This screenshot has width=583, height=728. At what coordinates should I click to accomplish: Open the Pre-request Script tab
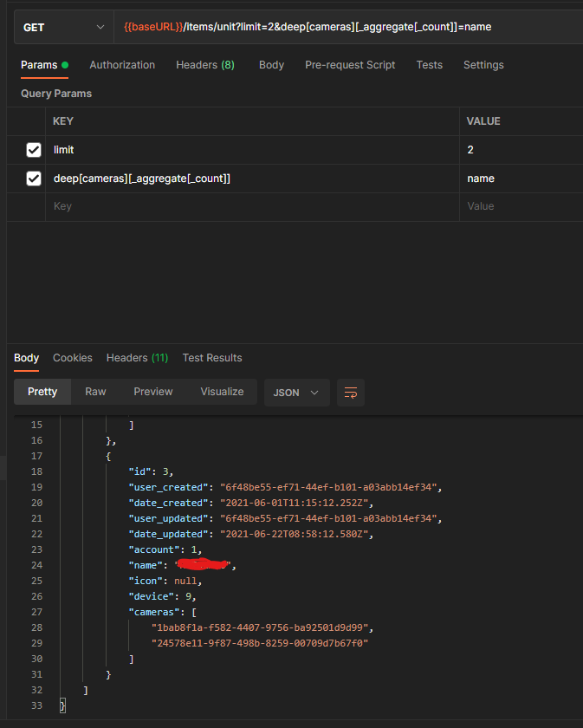point(350,65)
